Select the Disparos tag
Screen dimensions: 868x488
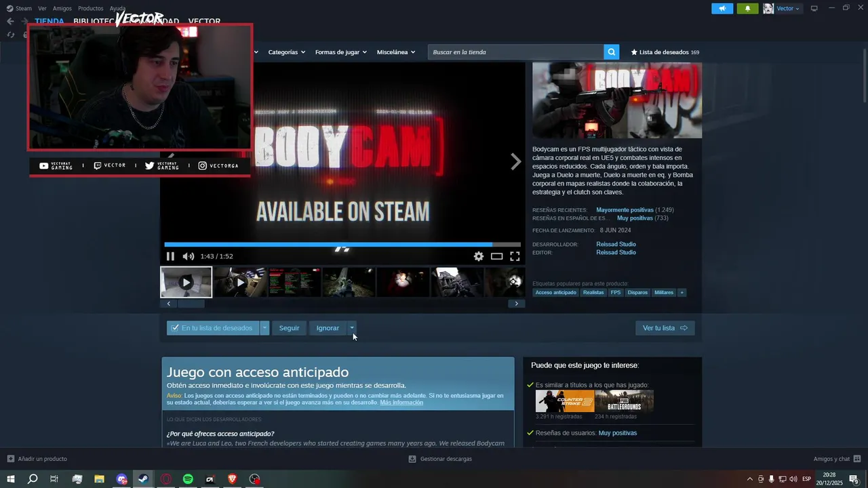tap(637, 293)
